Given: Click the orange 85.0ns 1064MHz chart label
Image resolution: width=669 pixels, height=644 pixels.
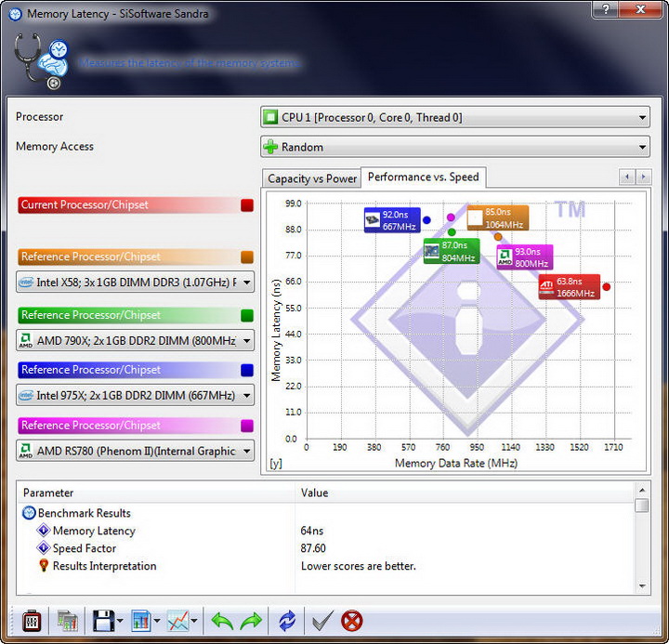Looking at the screenshot, I should coord(498,217).
